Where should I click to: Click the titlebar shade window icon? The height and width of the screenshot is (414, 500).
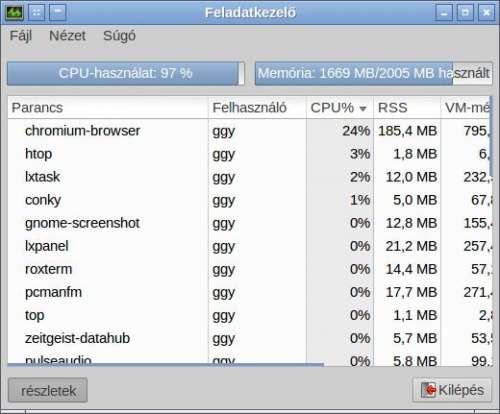[x=58, y=13]
